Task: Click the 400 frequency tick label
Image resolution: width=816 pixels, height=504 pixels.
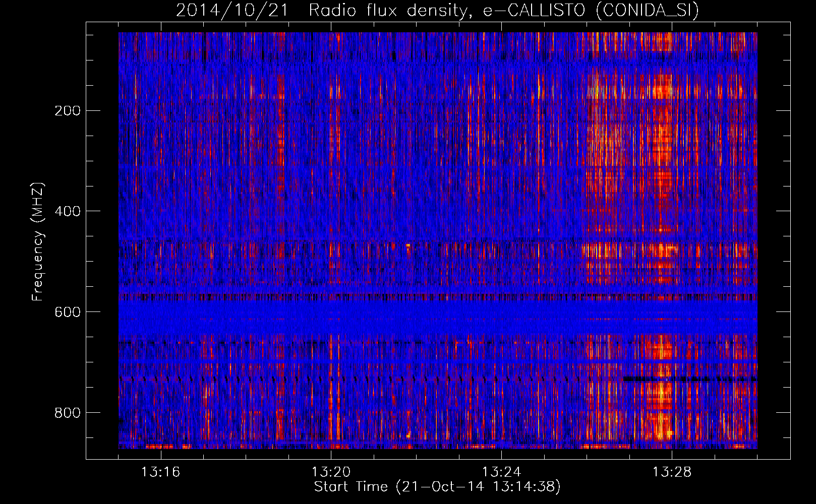Action: [68, 211]
